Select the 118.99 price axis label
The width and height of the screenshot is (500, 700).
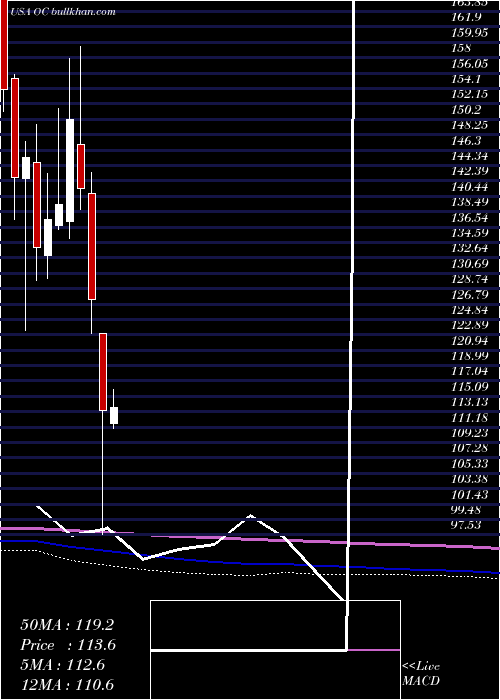[470, 356]
